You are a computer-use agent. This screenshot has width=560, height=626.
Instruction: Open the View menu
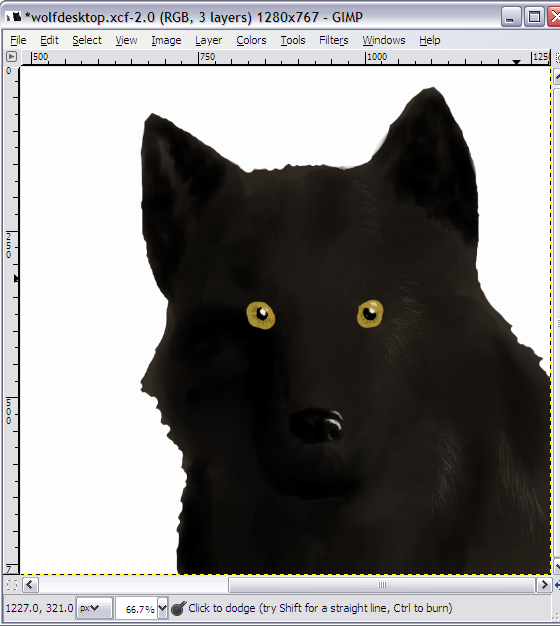127,40
